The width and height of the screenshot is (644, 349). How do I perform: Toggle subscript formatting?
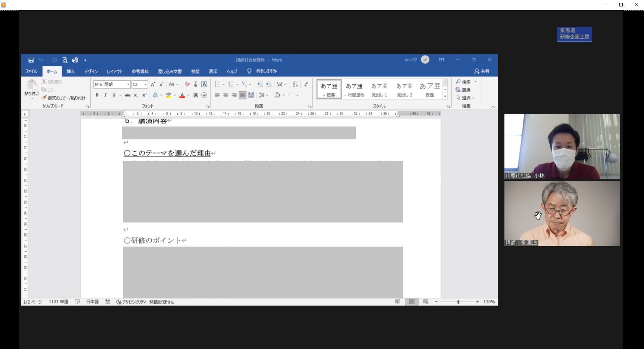tap(136, 95)
